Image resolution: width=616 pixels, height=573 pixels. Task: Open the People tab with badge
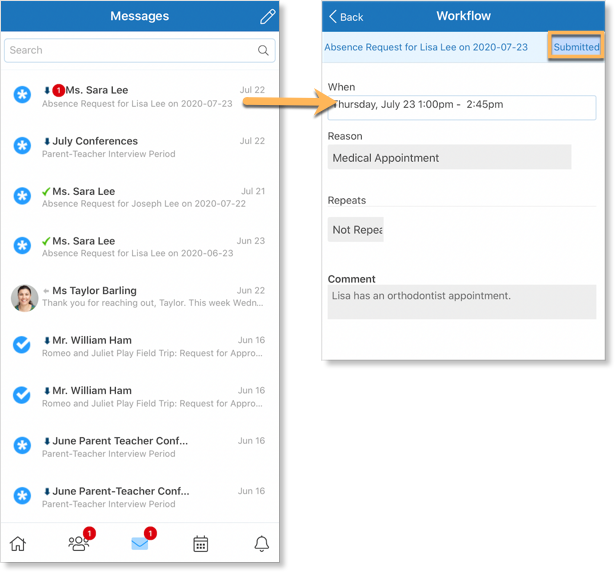tap(79, 544)
